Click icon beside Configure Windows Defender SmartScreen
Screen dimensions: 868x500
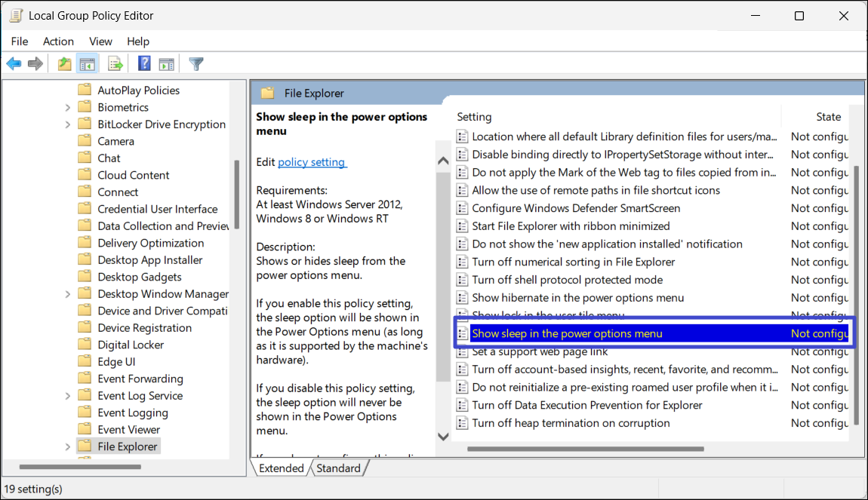click(462, 208)
